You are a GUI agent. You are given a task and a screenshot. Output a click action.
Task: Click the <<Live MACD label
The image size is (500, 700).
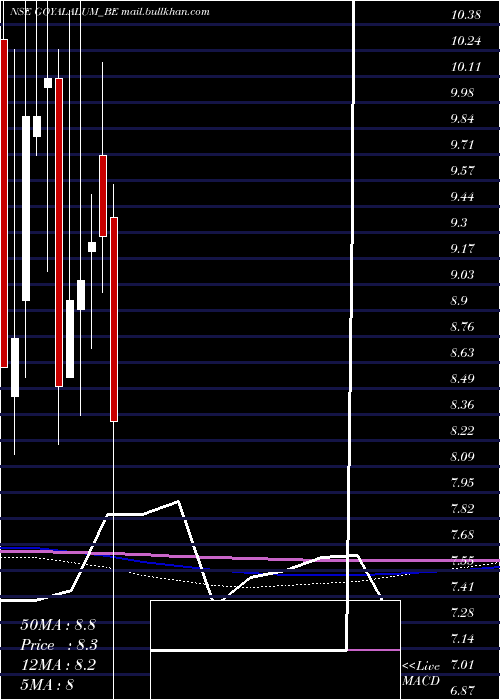tap(421, 673)
